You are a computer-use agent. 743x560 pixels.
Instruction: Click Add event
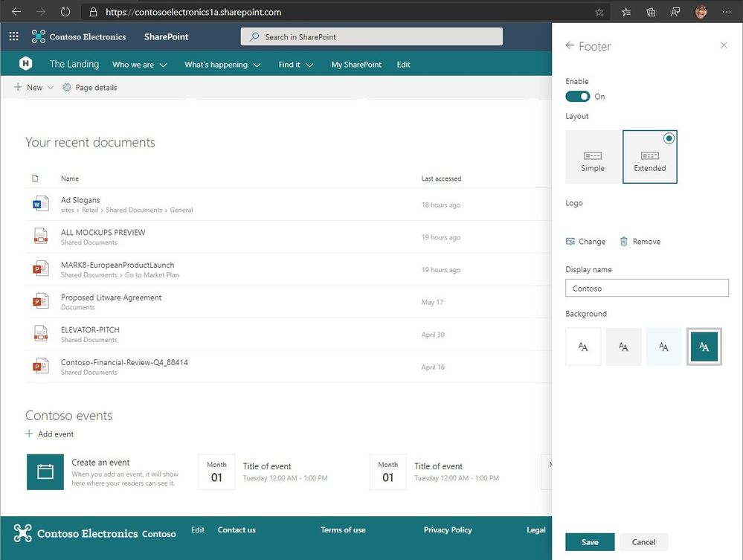point(50,434)
